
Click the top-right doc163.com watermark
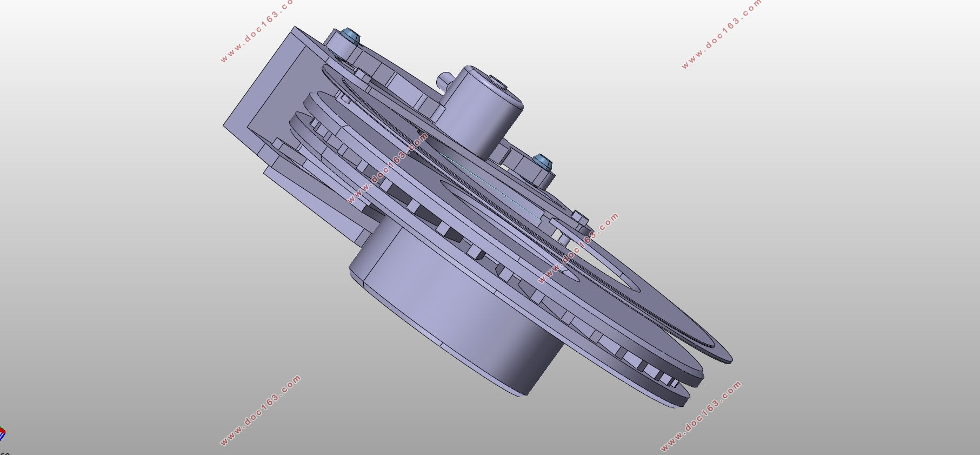click(721, 34)
